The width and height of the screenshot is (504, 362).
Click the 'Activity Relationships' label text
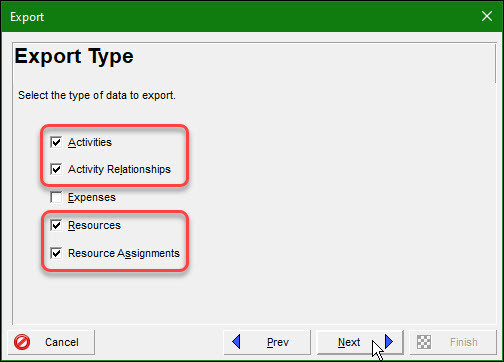coord(119,169)
